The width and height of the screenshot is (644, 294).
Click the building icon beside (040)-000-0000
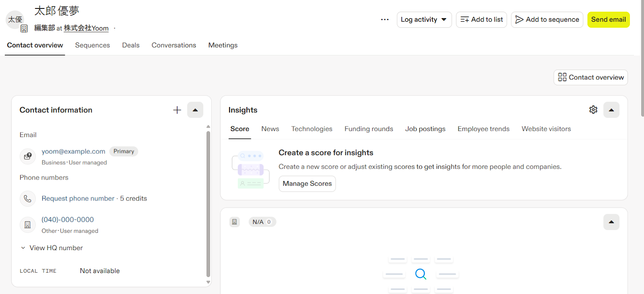click(x=28, y=225)
